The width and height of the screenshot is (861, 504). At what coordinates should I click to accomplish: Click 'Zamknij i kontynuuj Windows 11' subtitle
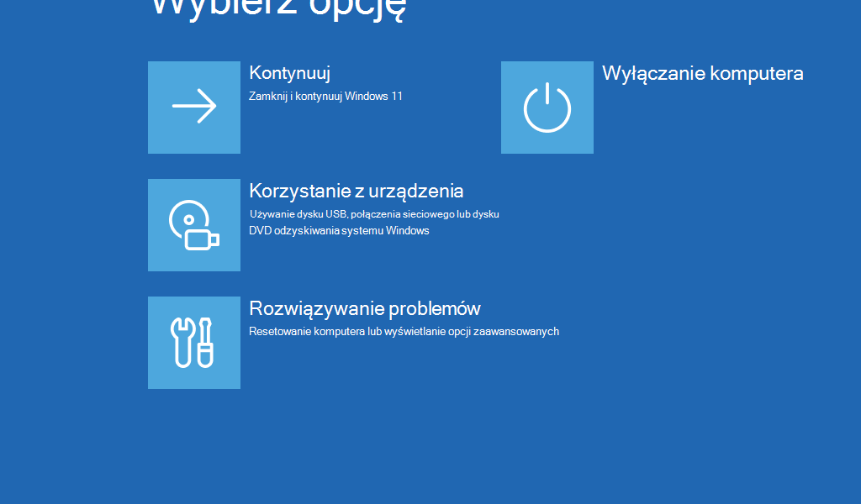(x=325, y=96)
